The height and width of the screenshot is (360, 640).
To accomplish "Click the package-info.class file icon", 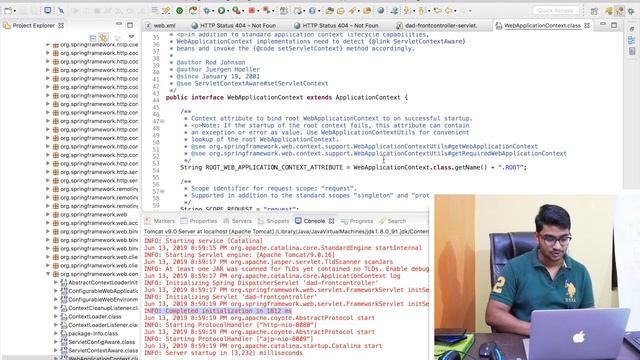I will 64,333.
